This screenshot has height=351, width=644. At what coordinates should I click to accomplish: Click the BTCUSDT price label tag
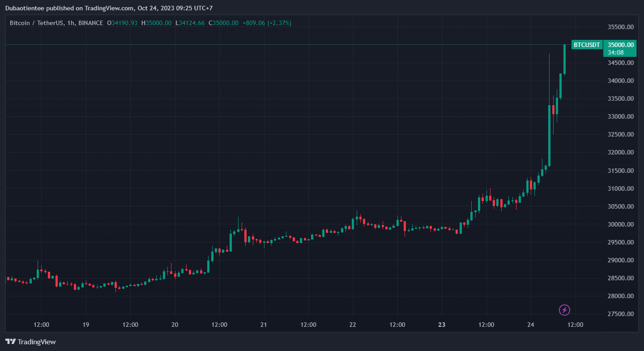587,45
